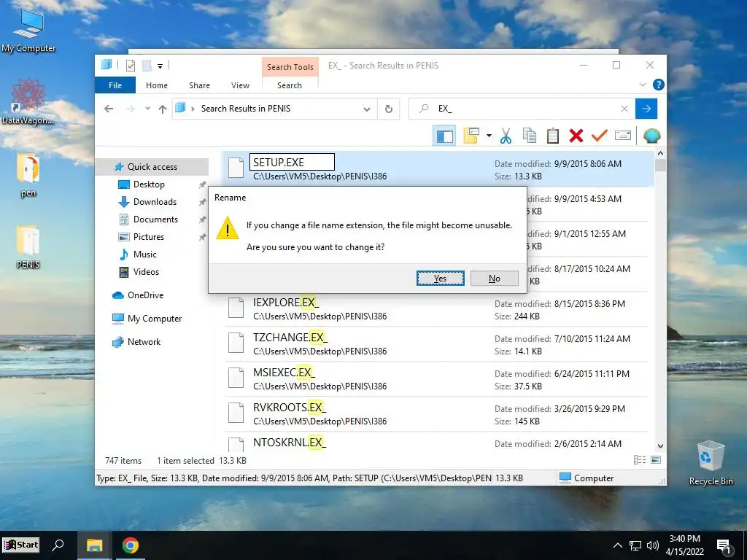Click the scroll-up arrow of results list
This screenshot has width=747, height=560.
[660, 153]
